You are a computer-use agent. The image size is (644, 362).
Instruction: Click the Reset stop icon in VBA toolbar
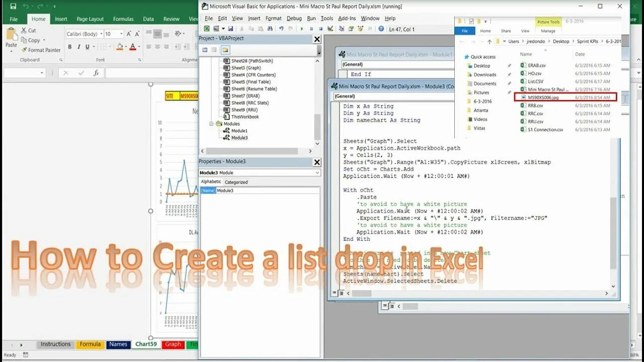pyautogui.click(x=320, y=29)
